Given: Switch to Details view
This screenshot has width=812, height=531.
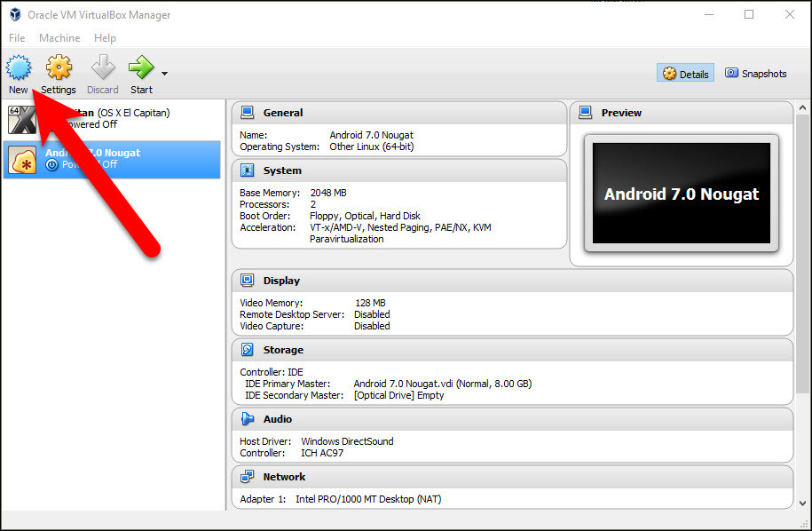Looking at the screenshot, I should (686, 74).
